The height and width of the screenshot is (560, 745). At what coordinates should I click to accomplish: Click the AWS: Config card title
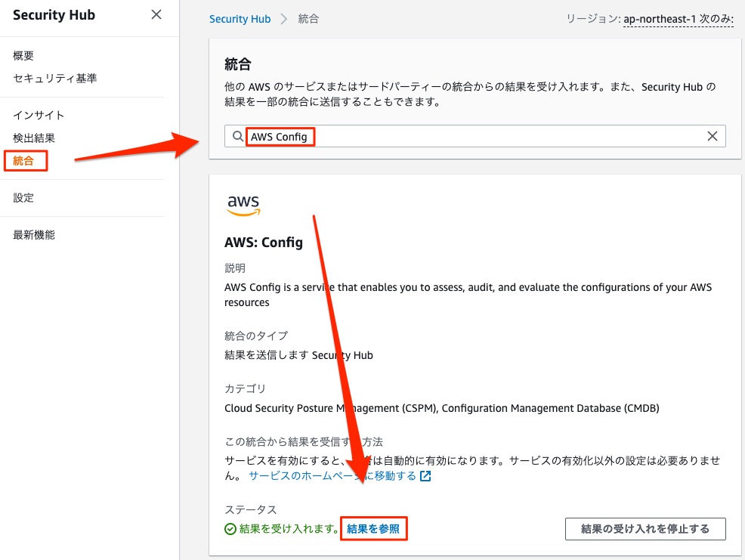(264, 243)
